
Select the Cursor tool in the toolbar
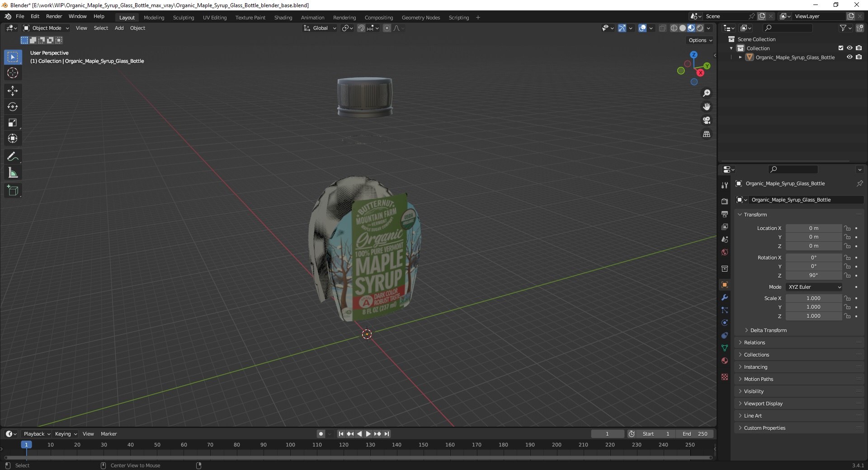tap(13, 73)
